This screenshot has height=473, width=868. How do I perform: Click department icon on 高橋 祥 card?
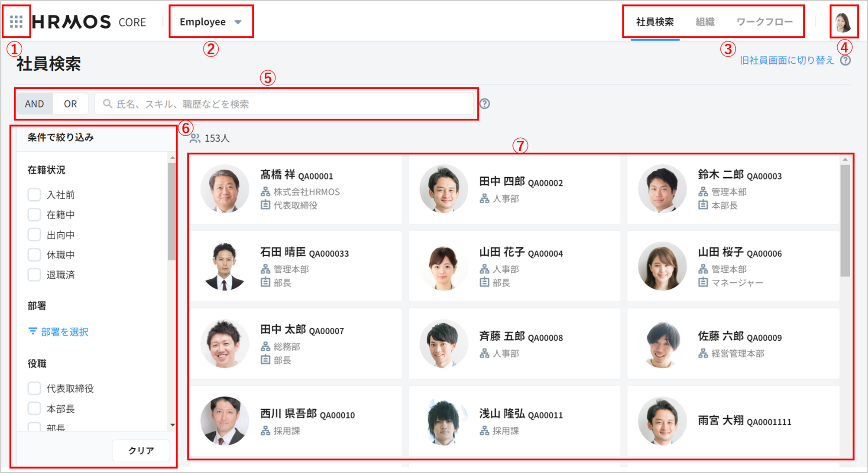[265, 192]
